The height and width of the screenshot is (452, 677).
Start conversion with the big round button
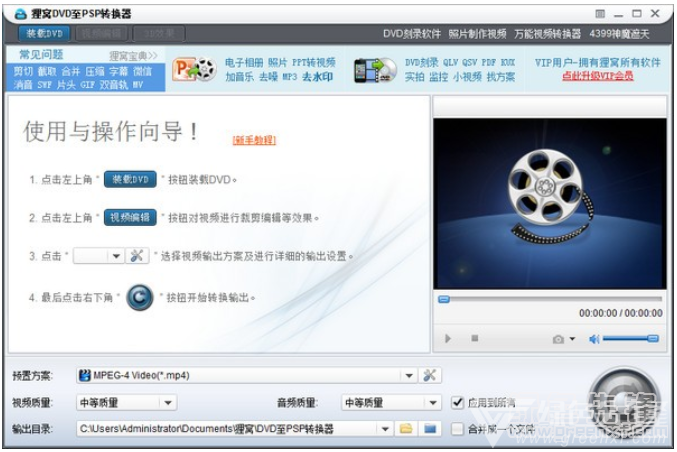pyautogui.click(x=624, y=403)
